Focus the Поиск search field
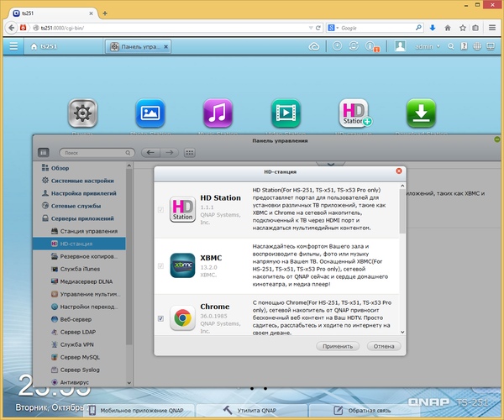 97,153
